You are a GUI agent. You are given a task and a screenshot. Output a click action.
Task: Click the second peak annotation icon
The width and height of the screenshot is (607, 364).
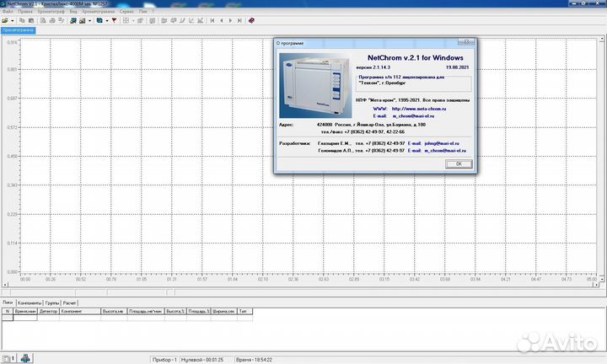(x=174, y=20)
